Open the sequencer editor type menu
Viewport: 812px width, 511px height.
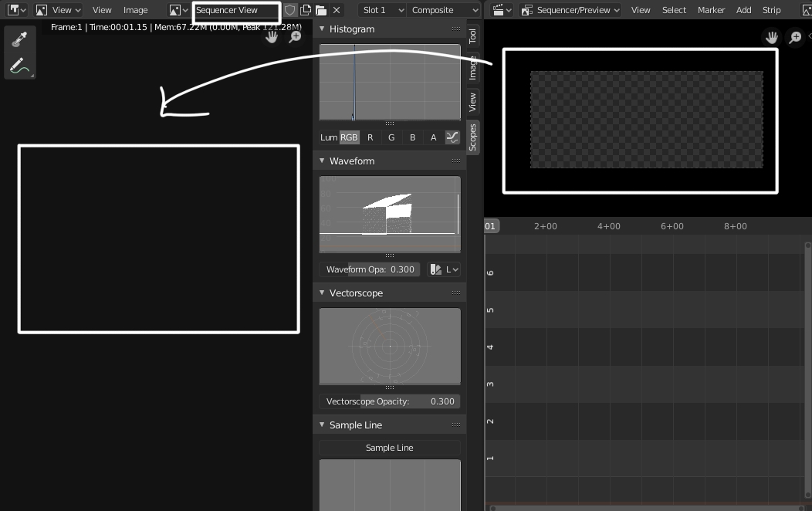[x=501, y=10]
